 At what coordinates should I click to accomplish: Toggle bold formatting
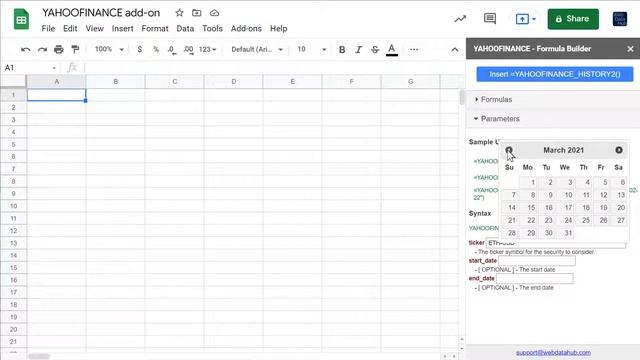[342, 50]
